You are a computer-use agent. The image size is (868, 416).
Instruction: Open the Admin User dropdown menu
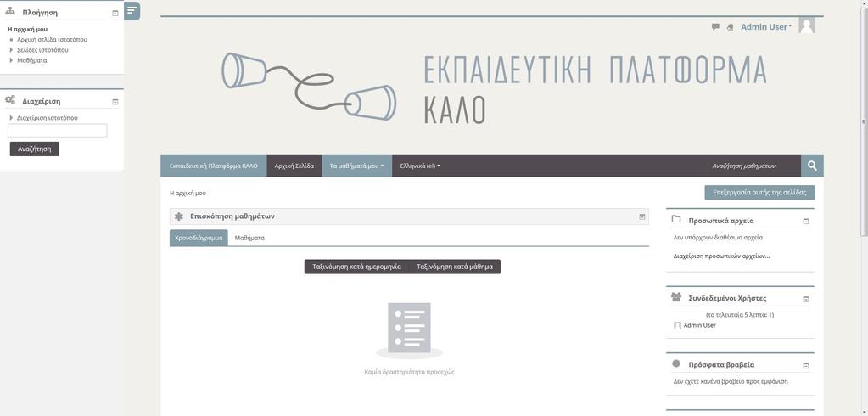[766, 26]
